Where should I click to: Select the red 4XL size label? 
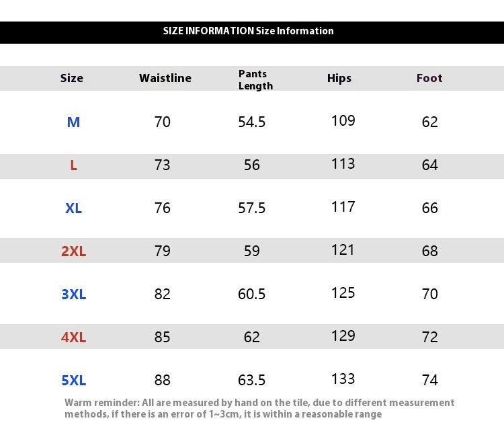tap(73, 337)
